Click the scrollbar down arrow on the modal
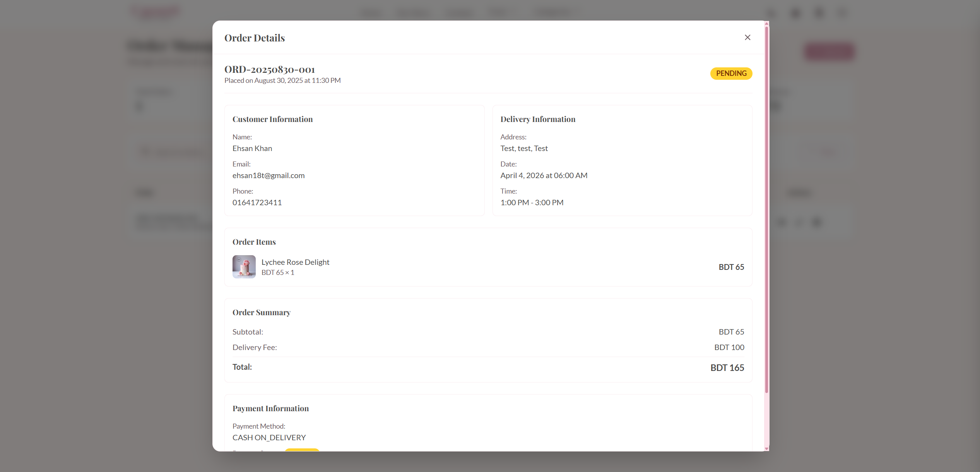 tap(766, 448)
